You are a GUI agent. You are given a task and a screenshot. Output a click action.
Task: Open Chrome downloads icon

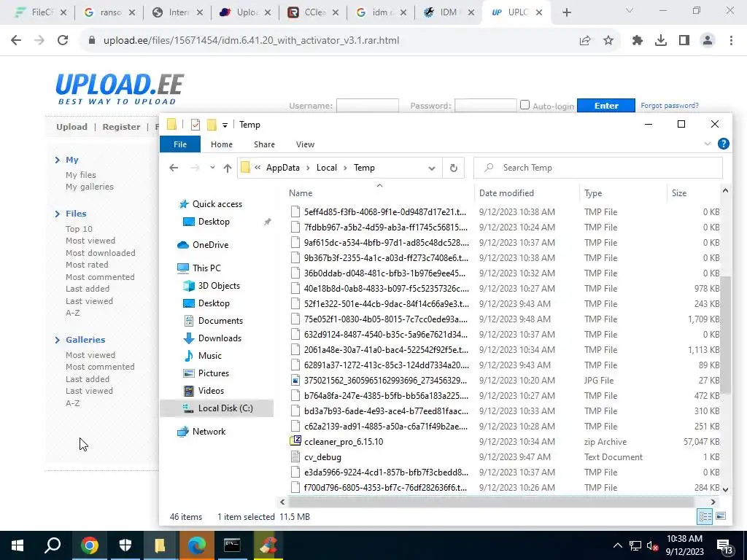coord(661,41)
